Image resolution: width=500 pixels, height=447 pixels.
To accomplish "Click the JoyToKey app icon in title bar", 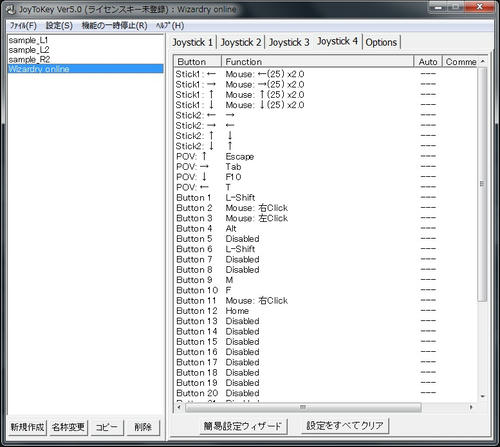I will click(x=11, y=9).
